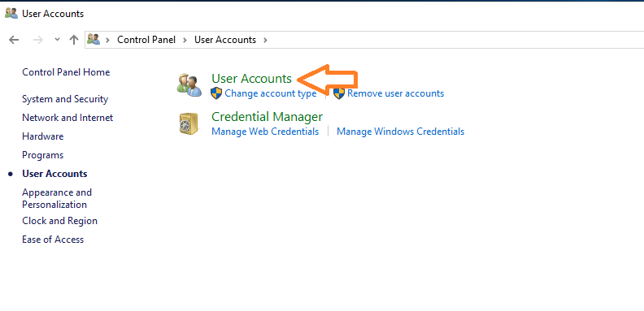Go to Control Panel Home

(66, 72)
